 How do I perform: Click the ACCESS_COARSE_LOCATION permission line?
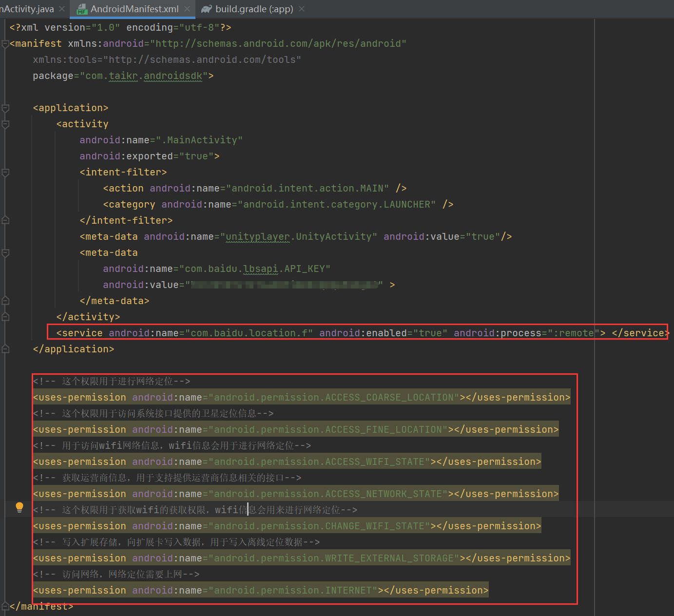(x=302, y=397)
